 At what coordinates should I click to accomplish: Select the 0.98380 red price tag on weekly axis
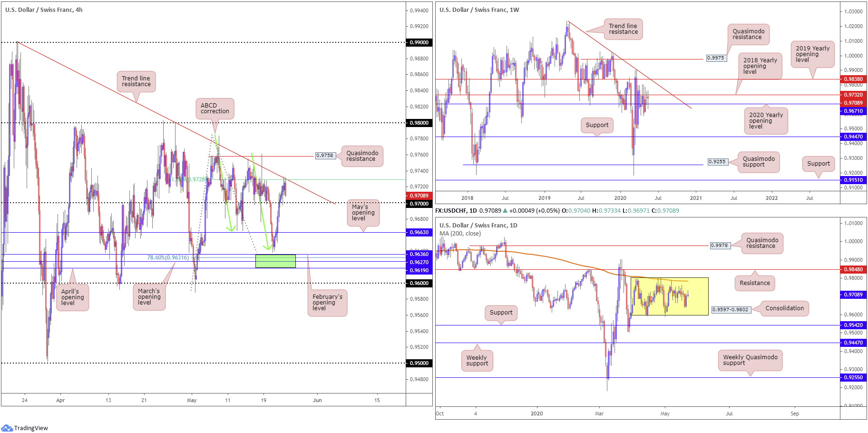853,79
